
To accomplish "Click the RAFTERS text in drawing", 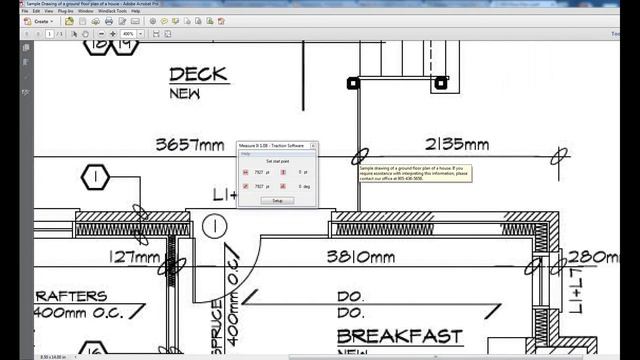I will tap(72, 296).
